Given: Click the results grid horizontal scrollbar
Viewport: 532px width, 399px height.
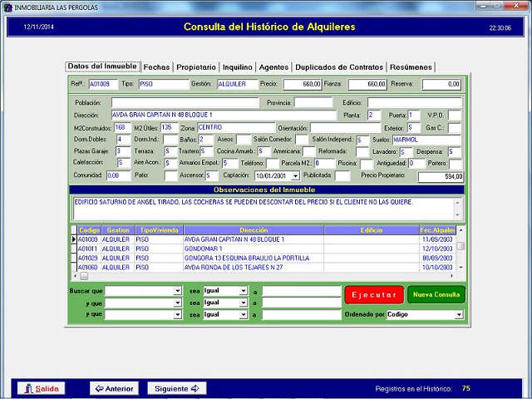Looking at the screenshot, I should coord(266,276).
